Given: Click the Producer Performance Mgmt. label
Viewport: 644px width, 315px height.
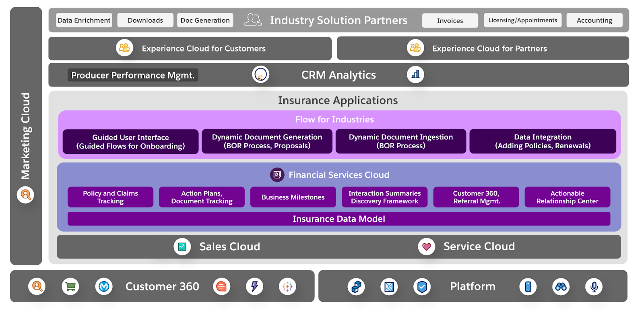Looking at the screenshot, I should pyautogui.click(x=133, y=75).
